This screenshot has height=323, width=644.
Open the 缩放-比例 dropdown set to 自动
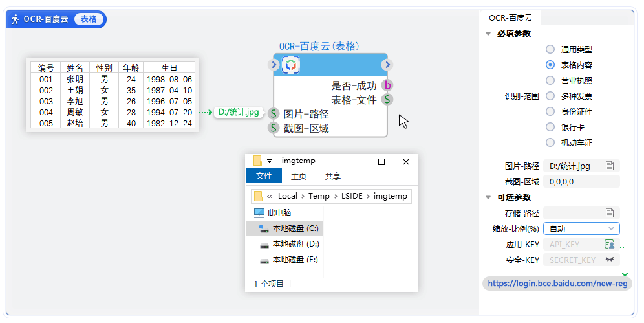pos(581,228)
